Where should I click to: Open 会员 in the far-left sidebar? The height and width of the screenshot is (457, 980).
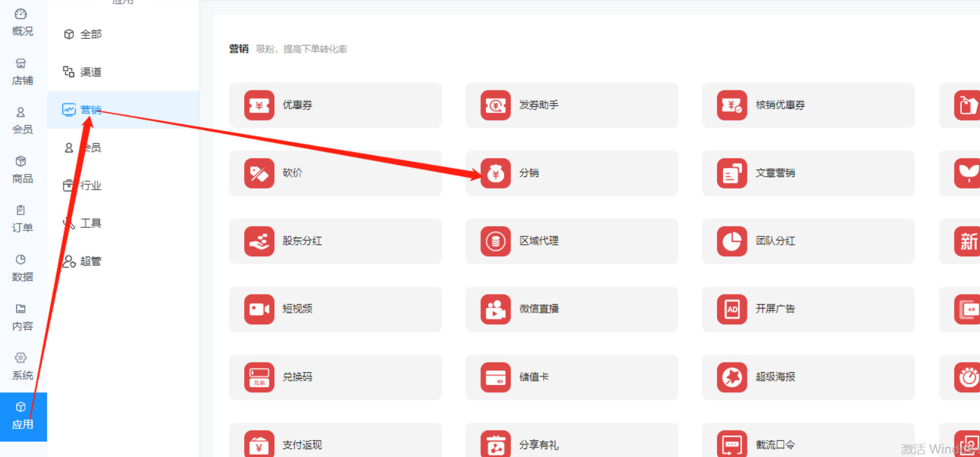tap(22, 121)
